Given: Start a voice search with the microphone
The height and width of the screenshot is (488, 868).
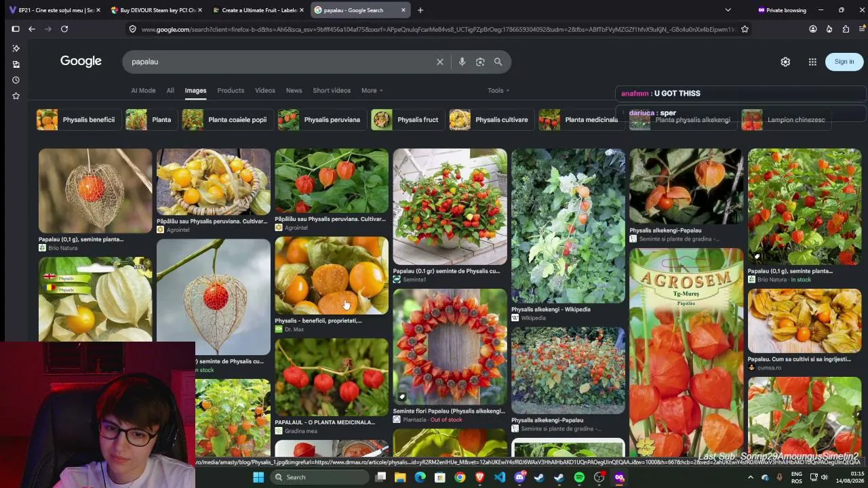Looking at the screenshot, I should click(x=462, y=62).
